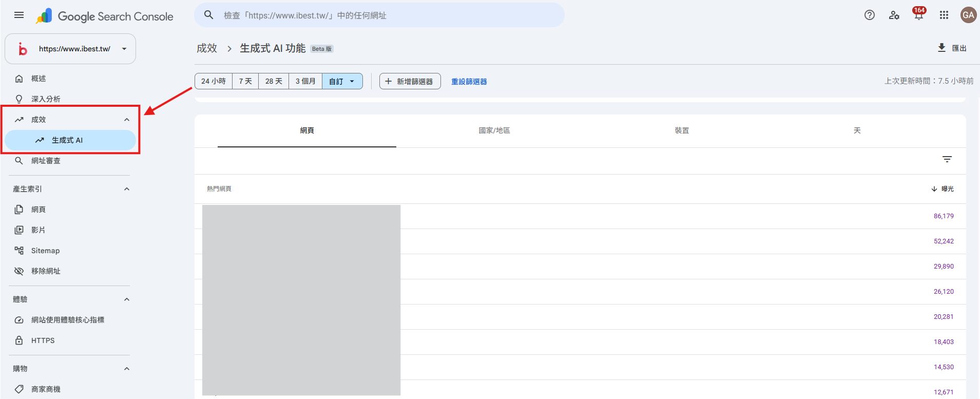The image size is (980, 399).
Task: Click the home icon beside 概述
Action: click(x=19, y=79)
